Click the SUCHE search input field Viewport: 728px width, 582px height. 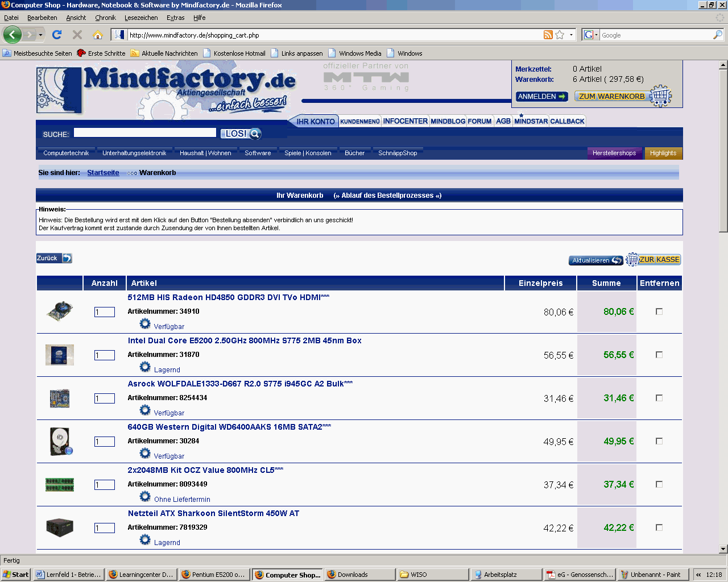click(x=145, y=132)
